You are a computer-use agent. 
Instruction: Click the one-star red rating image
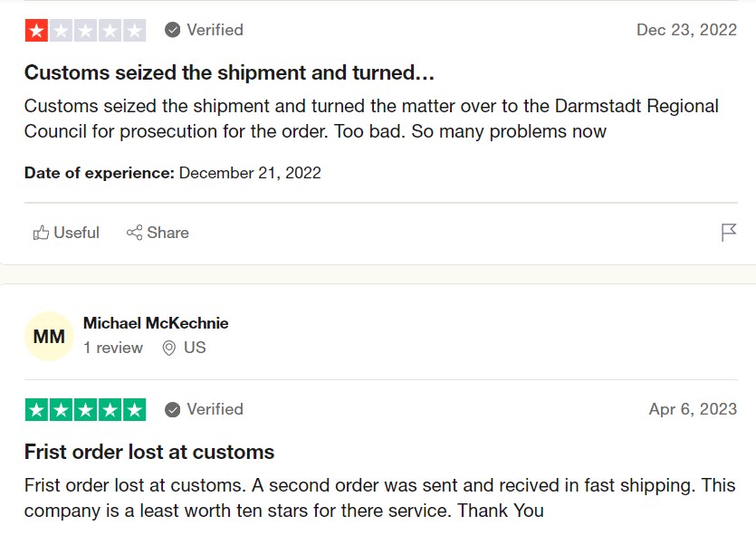pos(85,31)
